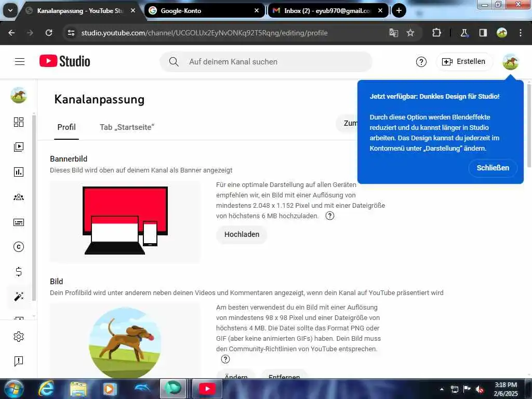Open site information icon in address bar
This screenshot has width=532, height=399.
(x=71, y=33)
